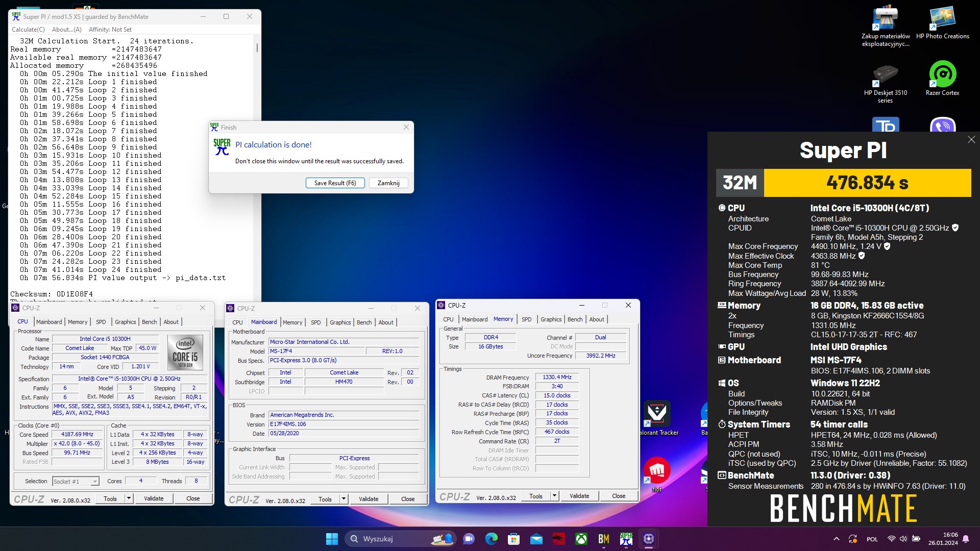Open Xbox app from taskbar
This screenshot has height=551, width=980.
[581, 539]
